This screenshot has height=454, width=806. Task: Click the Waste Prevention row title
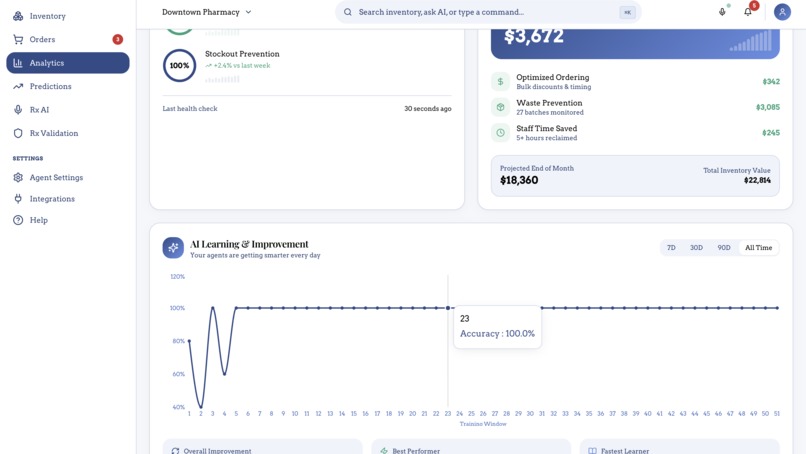[549, 103]
